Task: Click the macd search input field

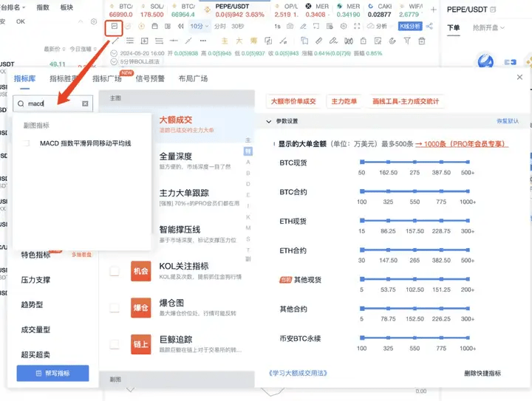Action: (53, 104)
